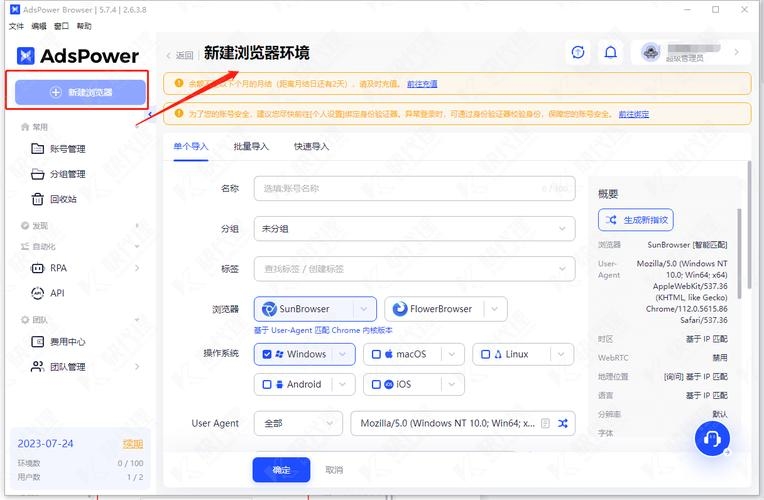Click the summary panel scrollbar
The image size is (764, 500).
point(740,253)
